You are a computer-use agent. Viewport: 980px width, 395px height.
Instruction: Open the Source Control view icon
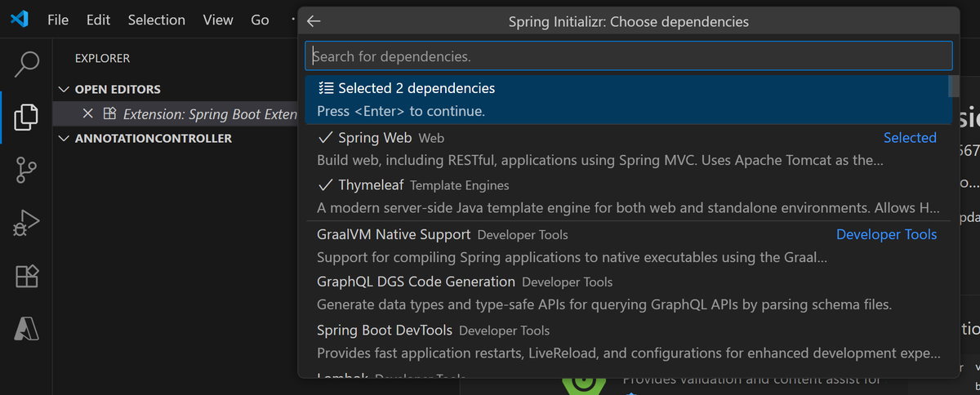pos(26,169)
